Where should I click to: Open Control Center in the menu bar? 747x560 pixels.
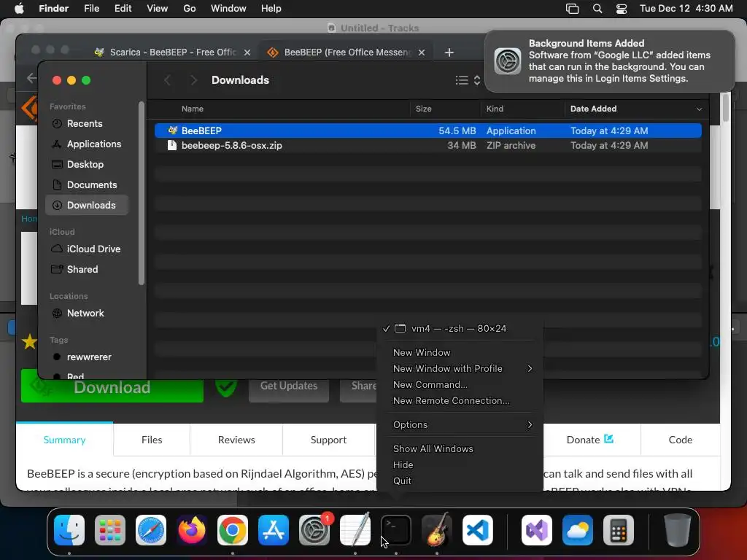pyautogui.click(x=622, y=9)
